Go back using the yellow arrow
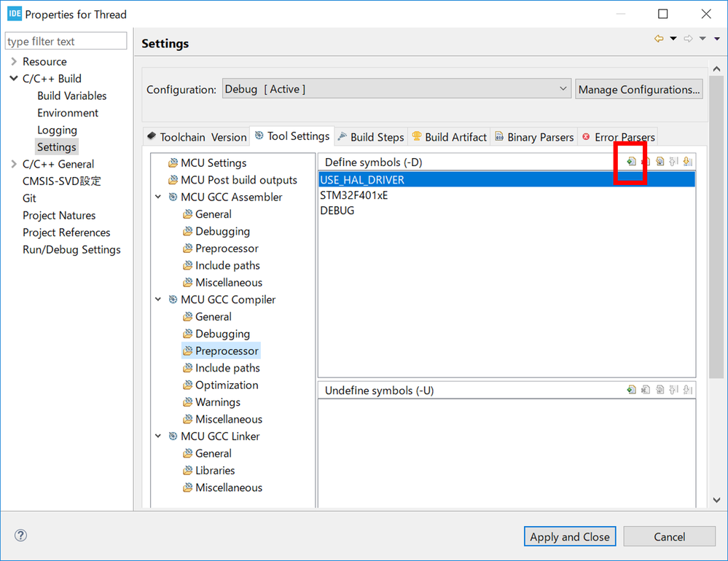This screenshot has height=561, width=728. point(659,39)
